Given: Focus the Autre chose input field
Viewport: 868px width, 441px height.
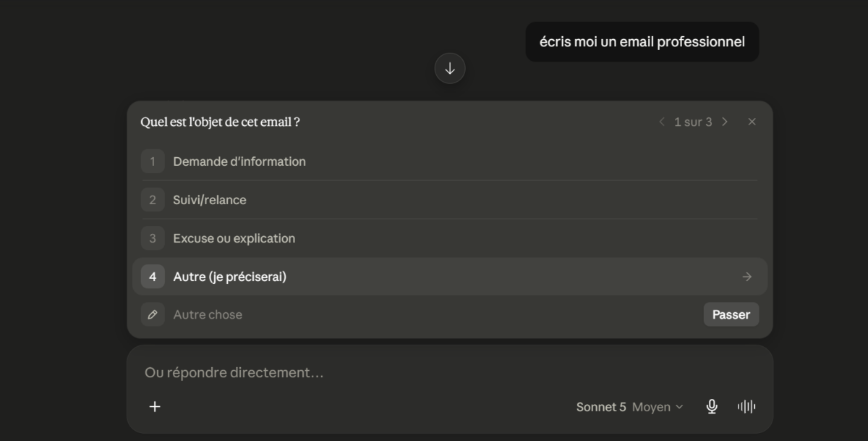Looking at the screenshot, I should pos(434,314).
